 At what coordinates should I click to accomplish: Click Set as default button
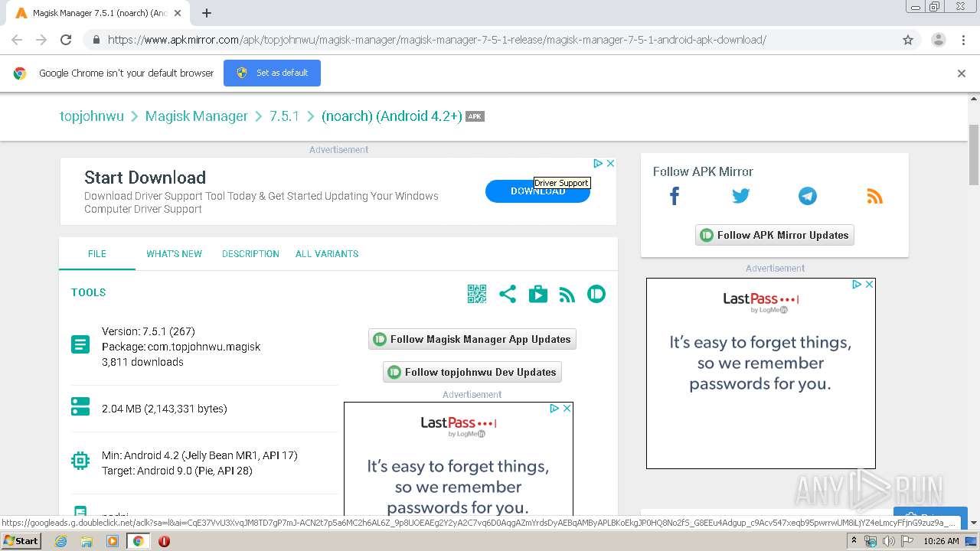pos(272,73)
